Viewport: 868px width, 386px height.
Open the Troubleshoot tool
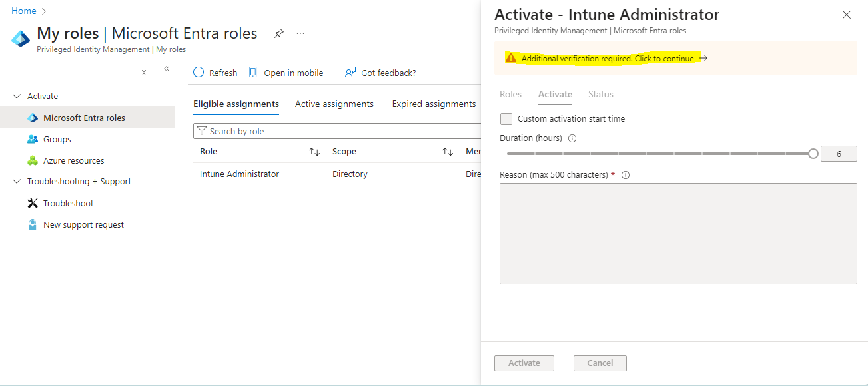click(67, 203)
